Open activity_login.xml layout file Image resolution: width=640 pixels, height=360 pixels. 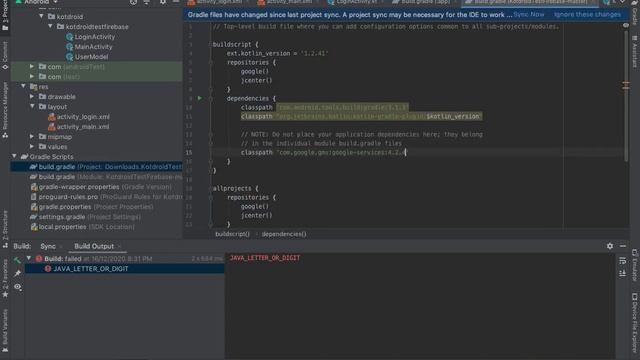point(82,117)
